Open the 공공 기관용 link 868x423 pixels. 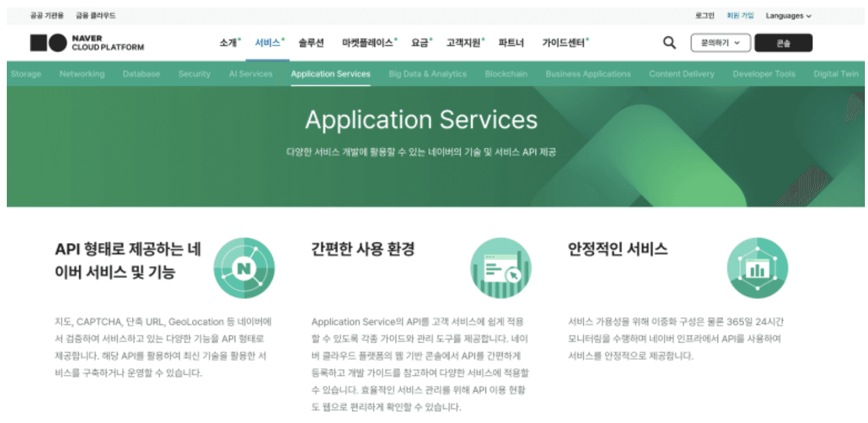(48, 15)
